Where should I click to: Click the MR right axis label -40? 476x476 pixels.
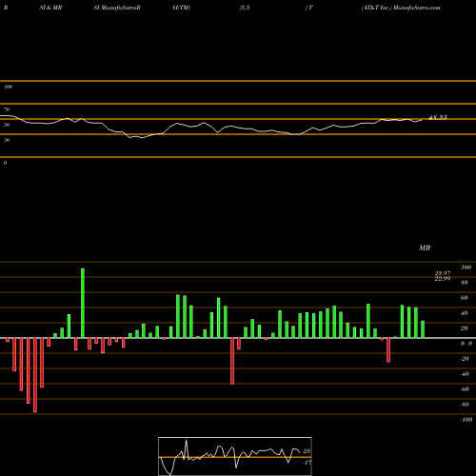(465, 374)
